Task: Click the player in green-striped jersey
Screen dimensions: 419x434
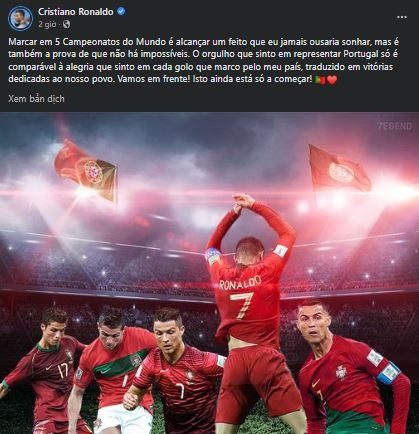Action: pos(112,369)
